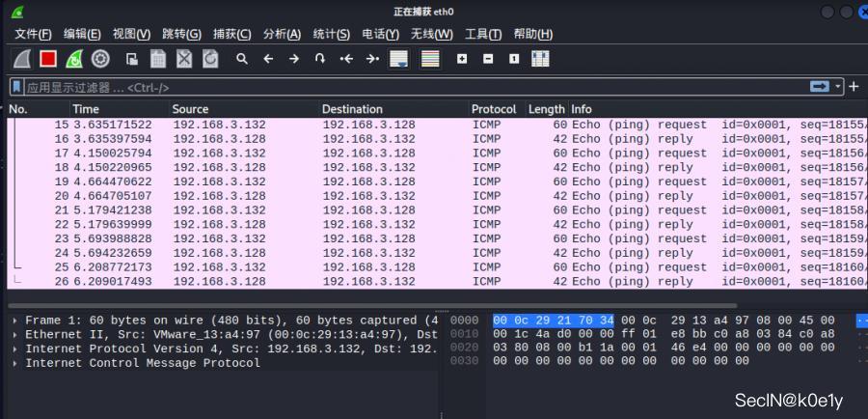Click the apply filter arrow button
Viewport: 868px width, 419px height.
point(820,87)
